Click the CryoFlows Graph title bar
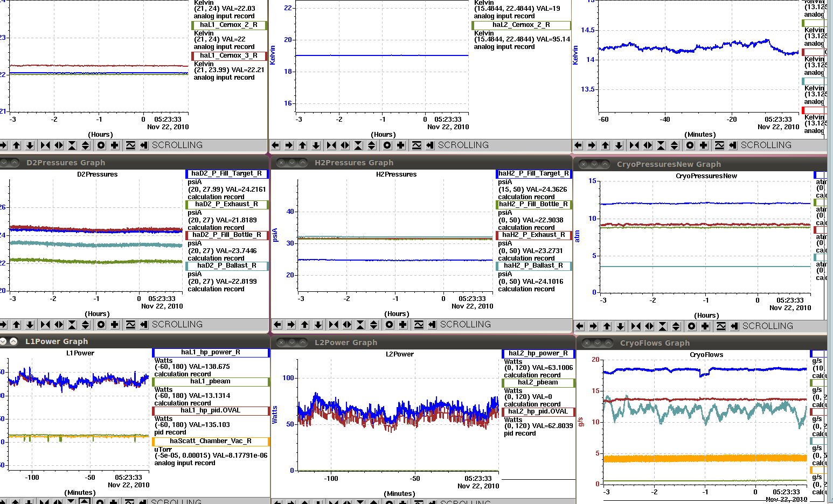The height and width of the screenshot is (504, 833). point(702,342)
